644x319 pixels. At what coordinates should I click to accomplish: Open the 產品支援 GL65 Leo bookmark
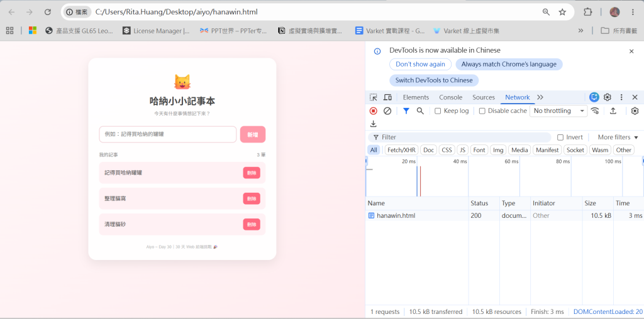coord(79,30)
